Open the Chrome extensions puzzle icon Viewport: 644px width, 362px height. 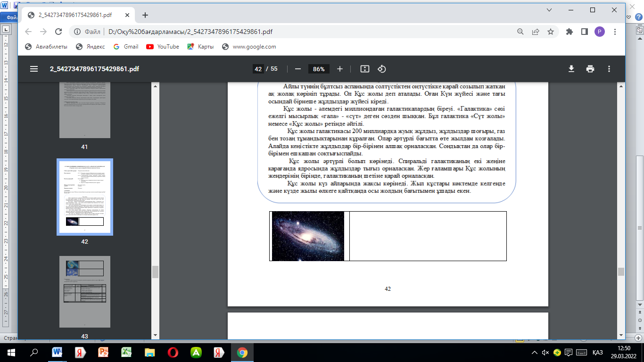point(569,32)
